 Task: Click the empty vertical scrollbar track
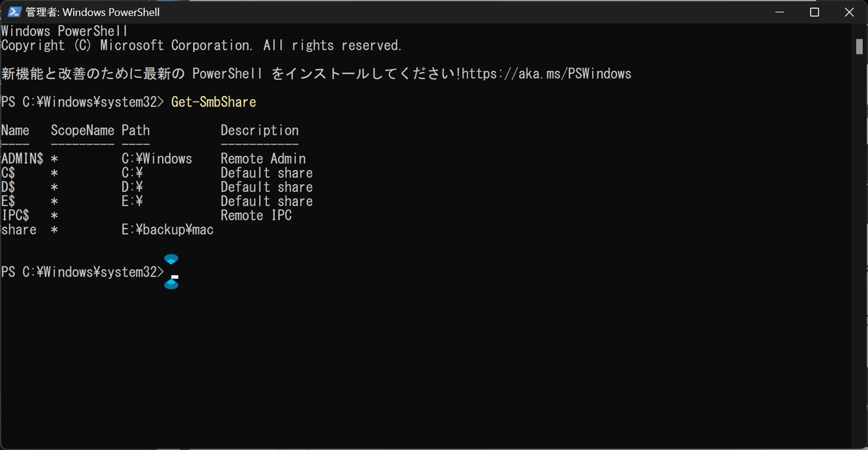(x=859, y=246)
